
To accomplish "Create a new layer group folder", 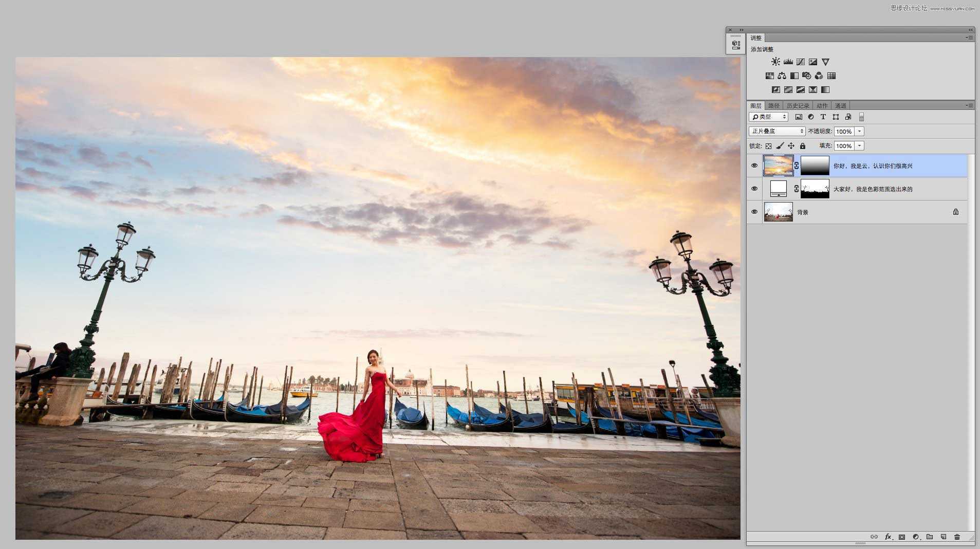I will click(930, 537).
